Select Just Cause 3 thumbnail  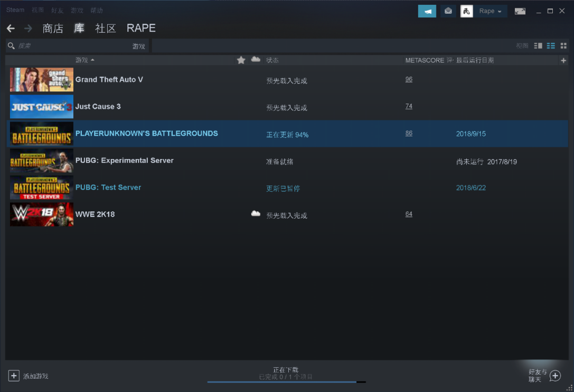tap(41, 107)
